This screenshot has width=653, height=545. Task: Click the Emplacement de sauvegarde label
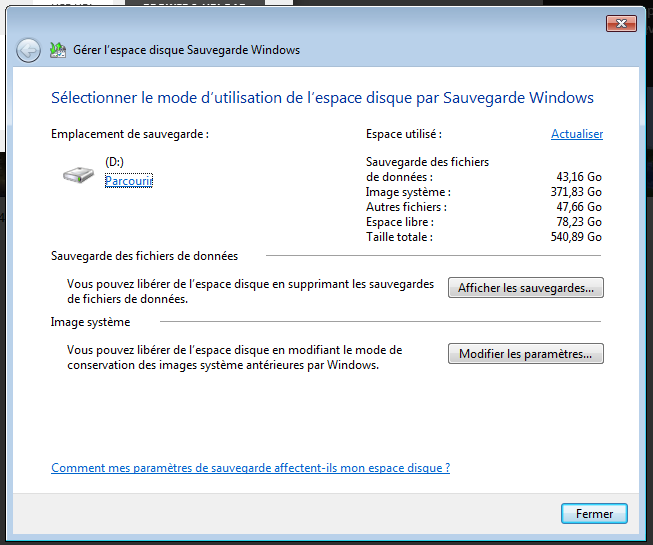click(130, 134)
